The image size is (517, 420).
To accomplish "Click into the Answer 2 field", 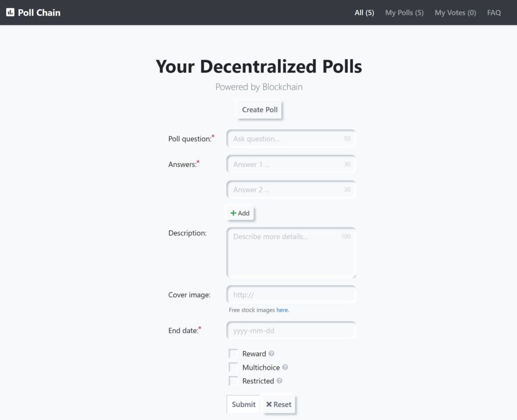I will (291, 190).
